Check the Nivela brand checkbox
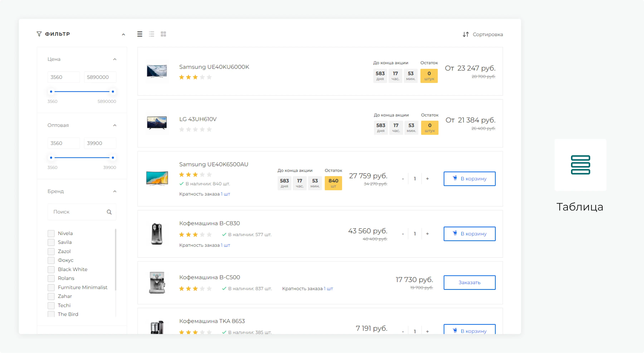 tap(51, 233)
